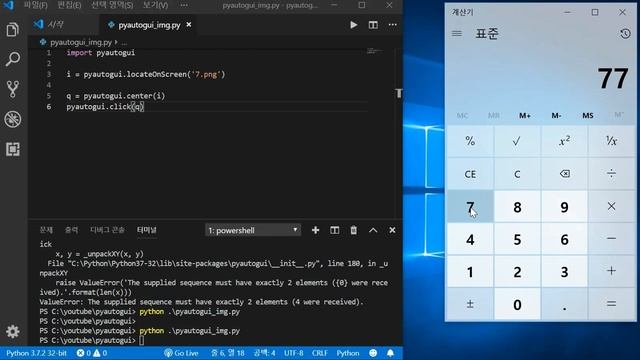Open the calculator navigation hamburger menu
Image resolution: width=640 pixels, height=360 pixels.
pos(457,33)
